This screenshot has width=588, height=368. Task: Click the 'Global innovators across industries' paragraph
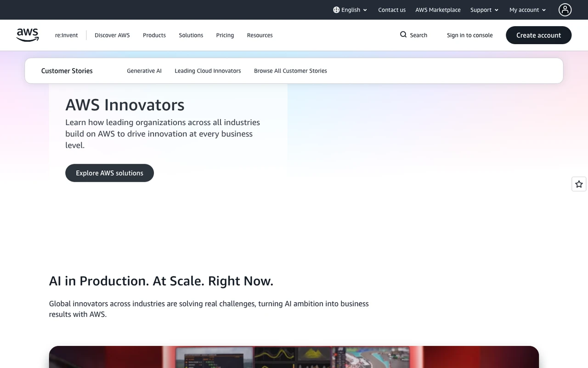(x=209, y=309)
